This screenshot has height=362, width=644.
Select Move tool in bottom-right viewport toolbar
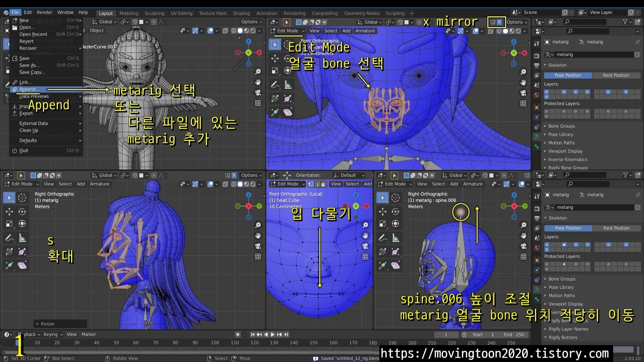383,212
